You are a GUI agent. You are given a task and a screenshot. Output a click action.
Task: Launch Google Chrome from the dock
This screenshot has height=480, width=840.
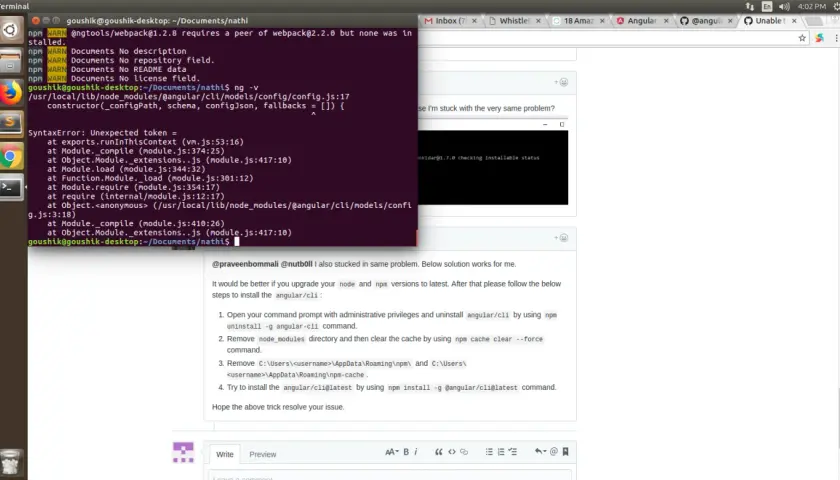tap(11, 156)
